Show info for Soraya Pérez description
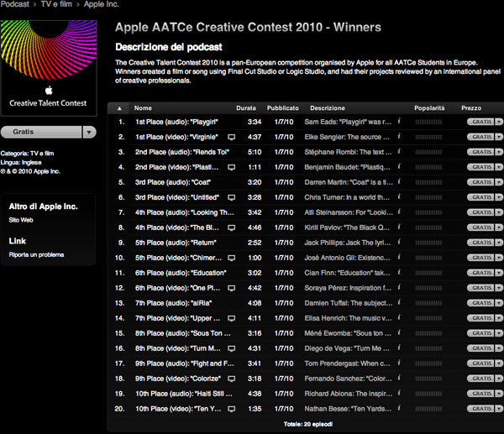 click(399, 287)
